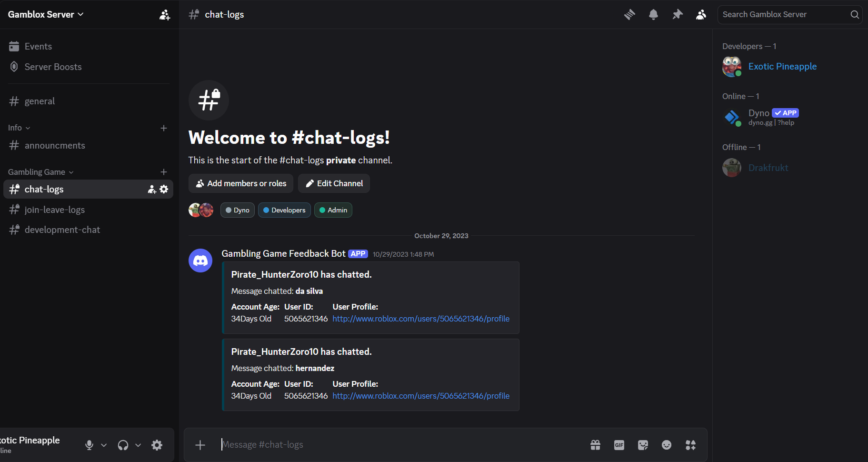
Task: Open notification settings bell icon
Action: [x=653, y=15]
